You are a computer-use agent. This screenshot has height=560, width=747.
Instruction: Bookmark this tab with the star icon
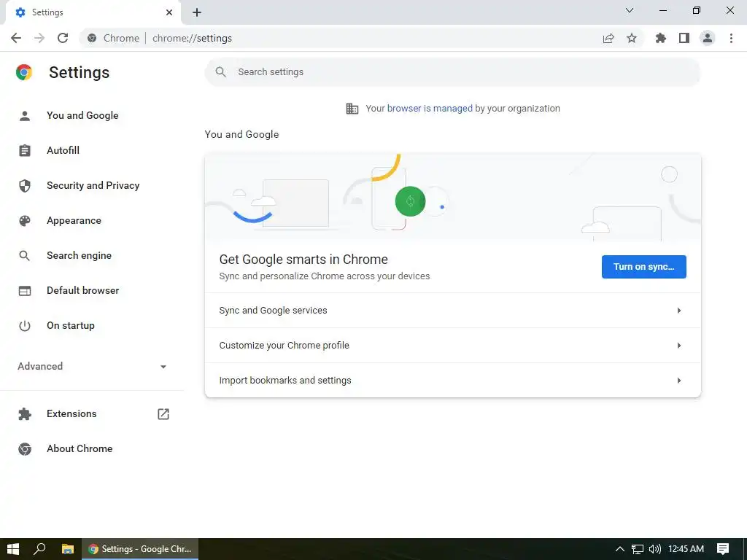(632, 38)
